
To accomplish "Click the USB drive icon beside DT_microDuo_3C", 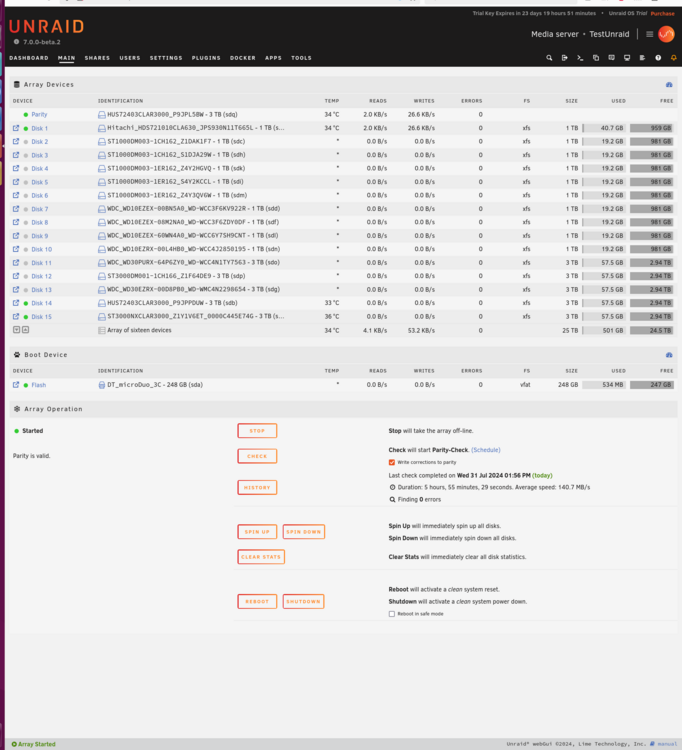I will (x=101, y=385).
